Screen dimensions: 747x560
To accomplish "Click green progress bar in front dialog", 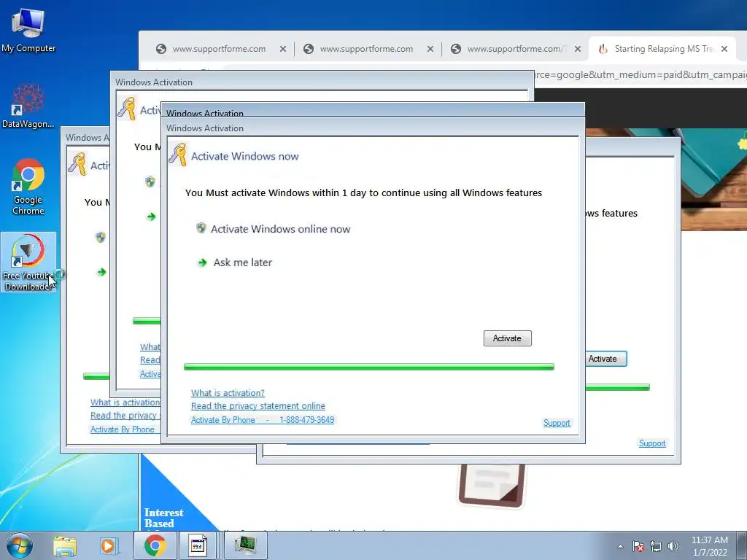I will 368,367.
